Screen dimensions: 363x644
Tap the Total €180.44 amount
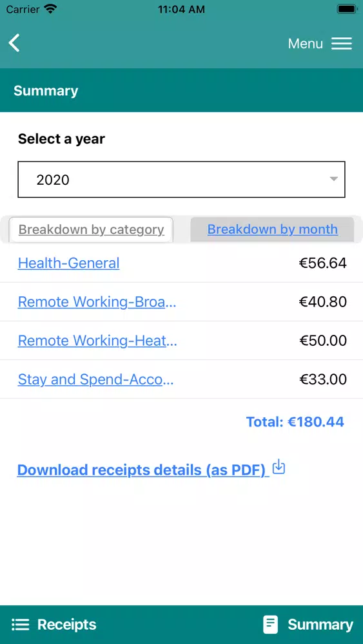[295, 422]
